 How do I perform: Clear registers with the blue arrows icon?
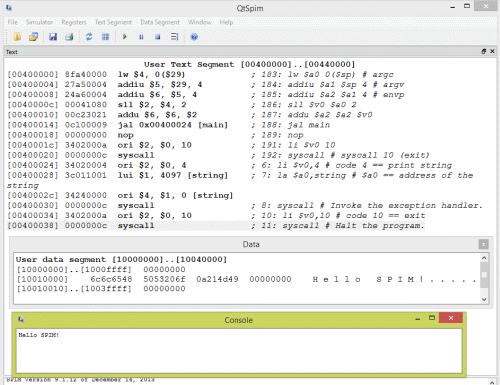pyautogui.click(x=89, y=37)
